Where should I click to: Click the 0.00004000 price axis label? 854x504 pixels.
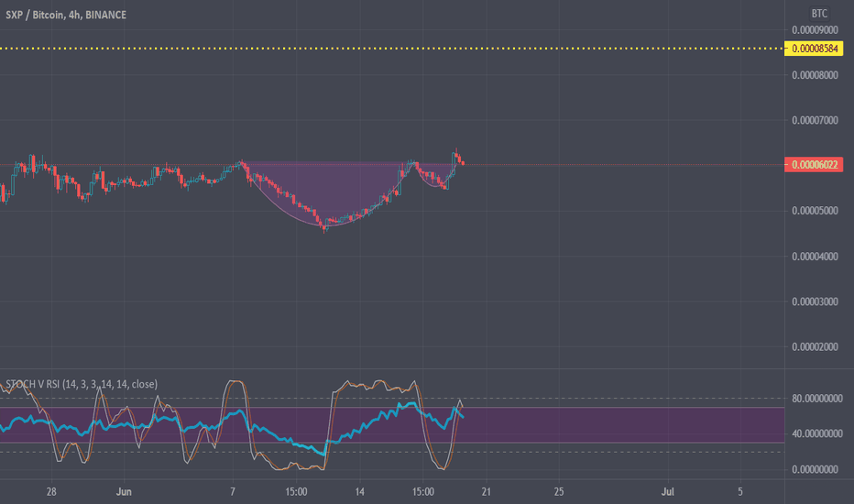815,257
